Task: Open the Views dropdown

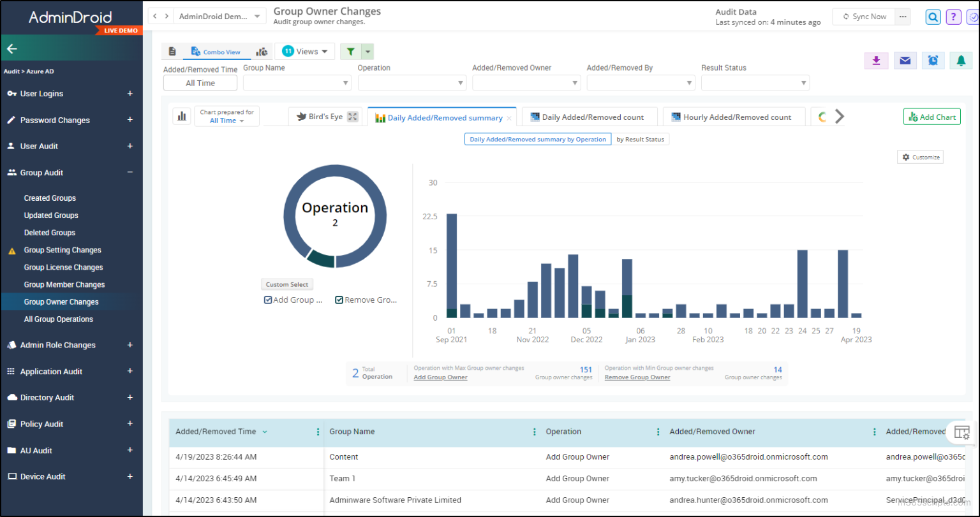Action: tap(304, 50)
